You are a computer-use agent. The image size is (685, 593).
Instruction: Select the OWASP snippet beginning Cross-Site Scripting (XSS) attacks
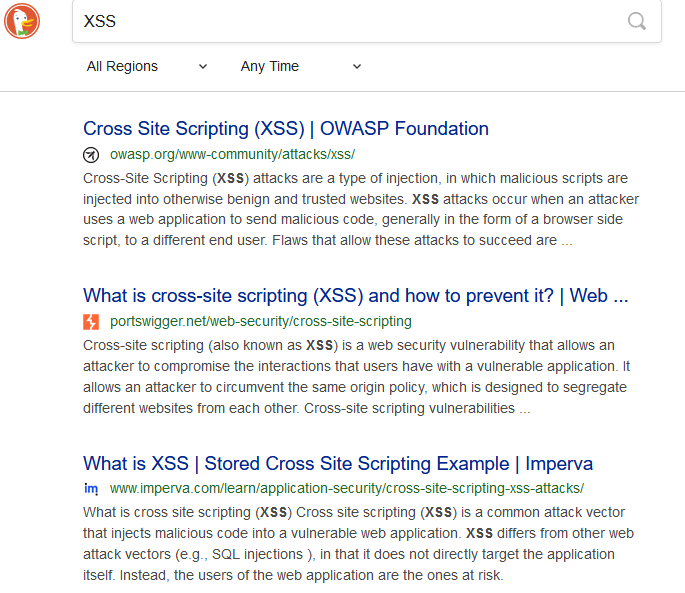point(361,209)
